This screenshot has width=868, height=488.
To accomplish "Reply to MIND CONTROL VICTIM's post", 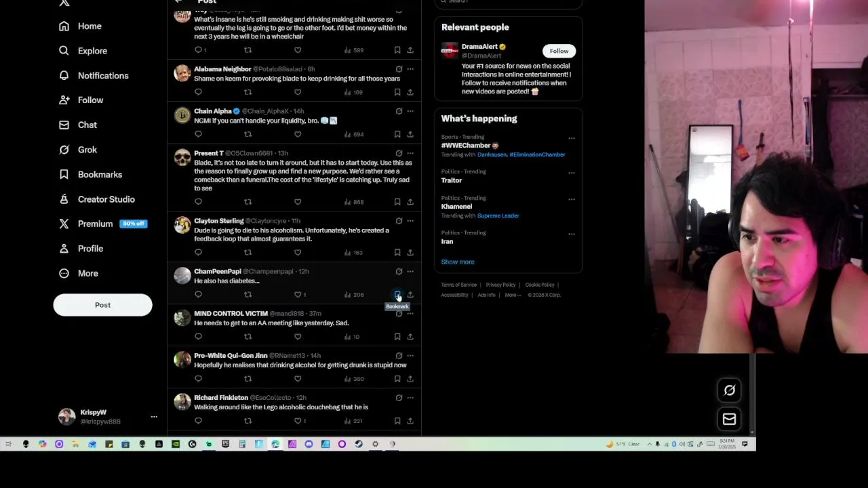I will 198,337.
